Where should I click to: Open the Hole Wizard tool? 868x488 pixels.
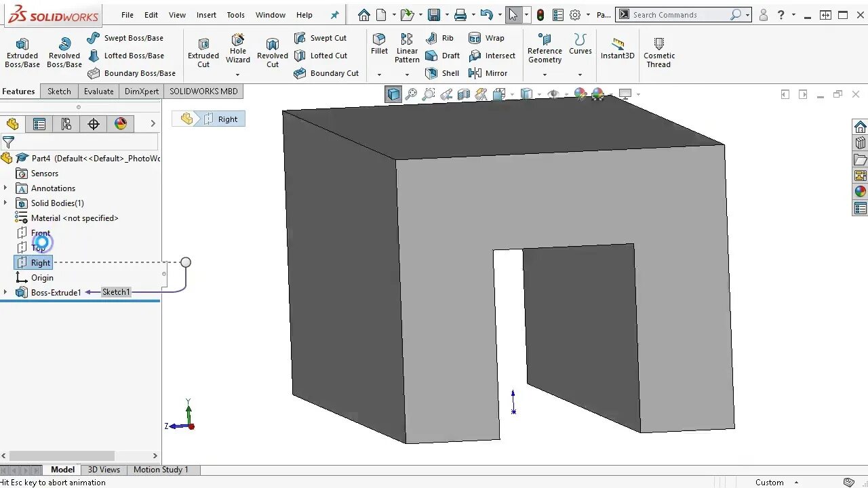coord(238,49)
